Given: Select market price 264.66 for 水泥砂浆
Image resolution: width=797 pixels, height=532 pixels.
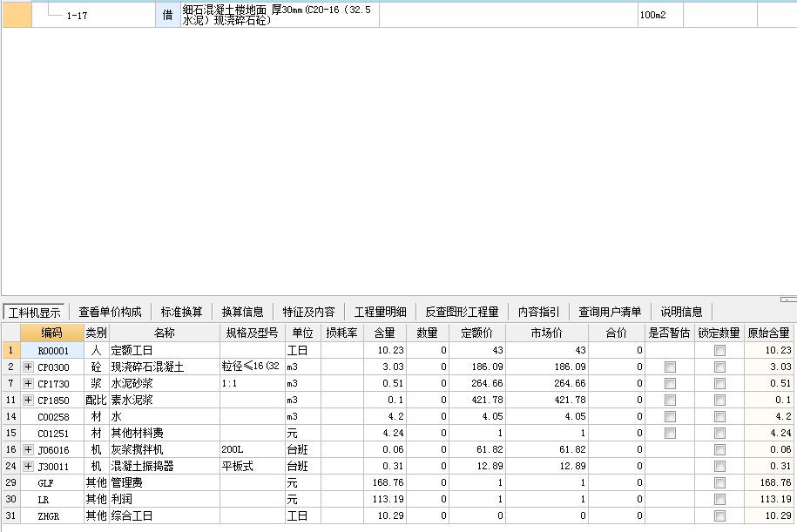Looking at the screenshot, I should point(547,384).
